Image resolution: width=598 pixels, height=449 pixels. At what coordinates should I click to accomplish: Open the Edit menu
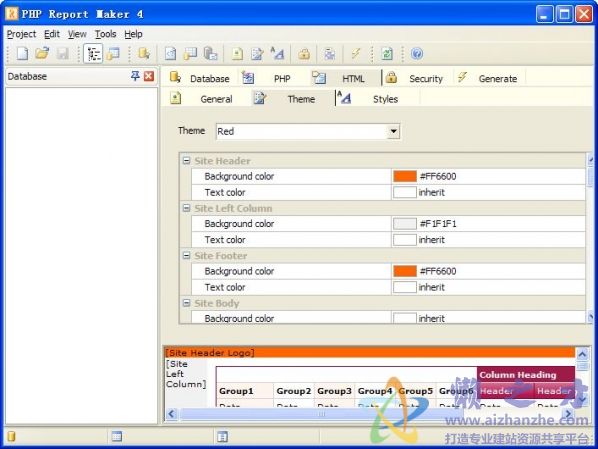point(52,34)
